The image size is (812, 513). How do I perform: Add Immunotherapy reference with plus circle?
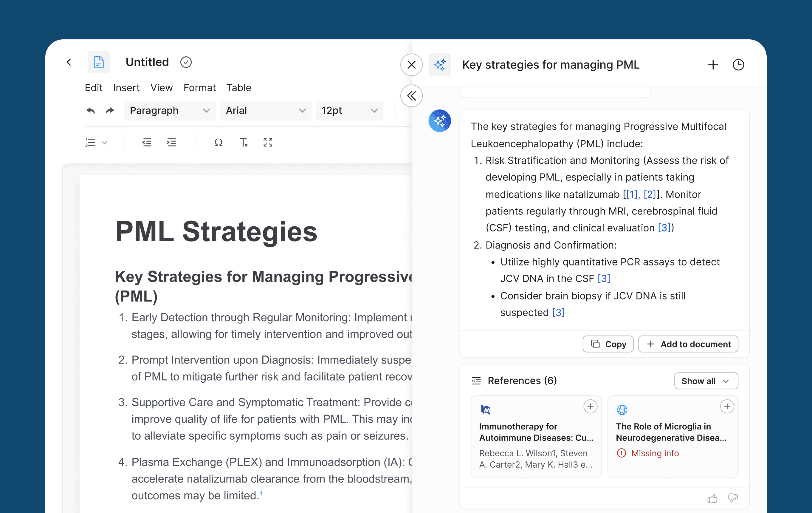pyautogui.click(x=590, y=407)
